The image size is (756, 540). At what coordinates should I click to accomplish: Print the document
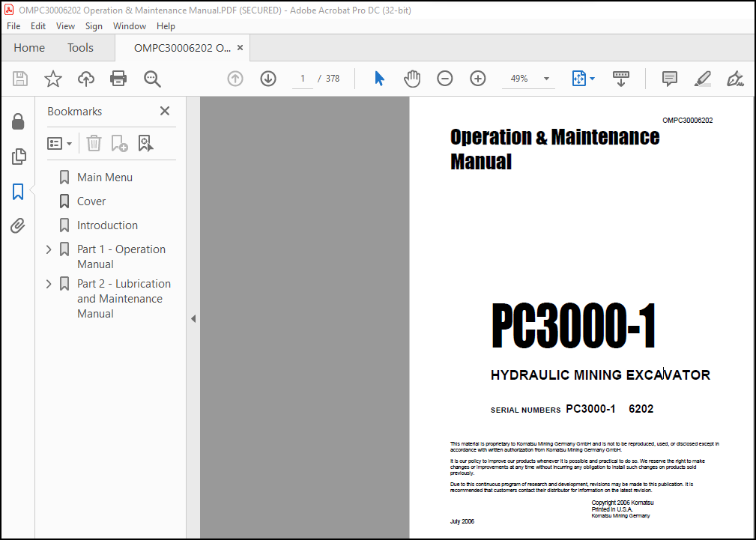(x=118, y=79)
